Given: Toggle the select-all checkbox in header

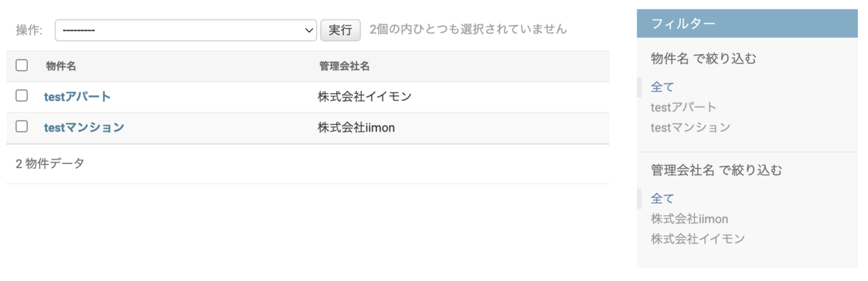Looking at the screenshot, I should [x=22, y=65].
